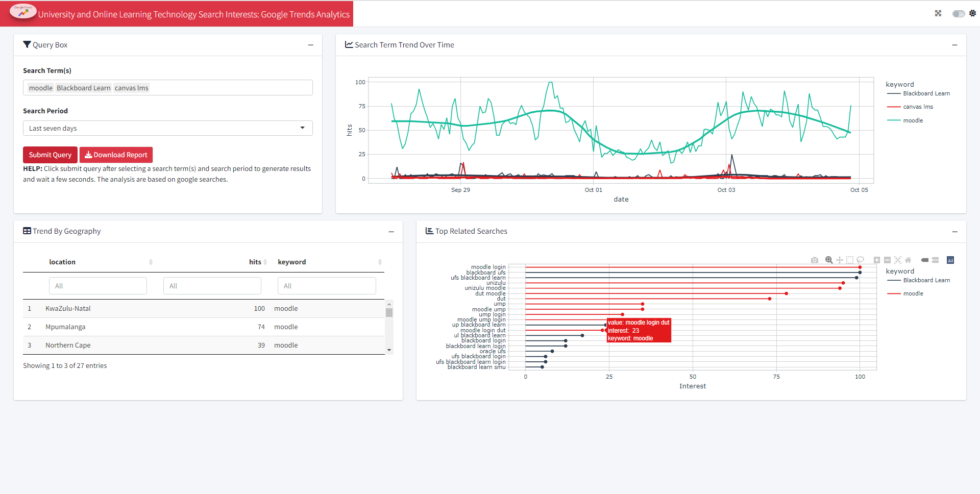Sort table by location column header
Viewport: 980px width, 494px height.
pyautogui.click(x=62, y=262)
